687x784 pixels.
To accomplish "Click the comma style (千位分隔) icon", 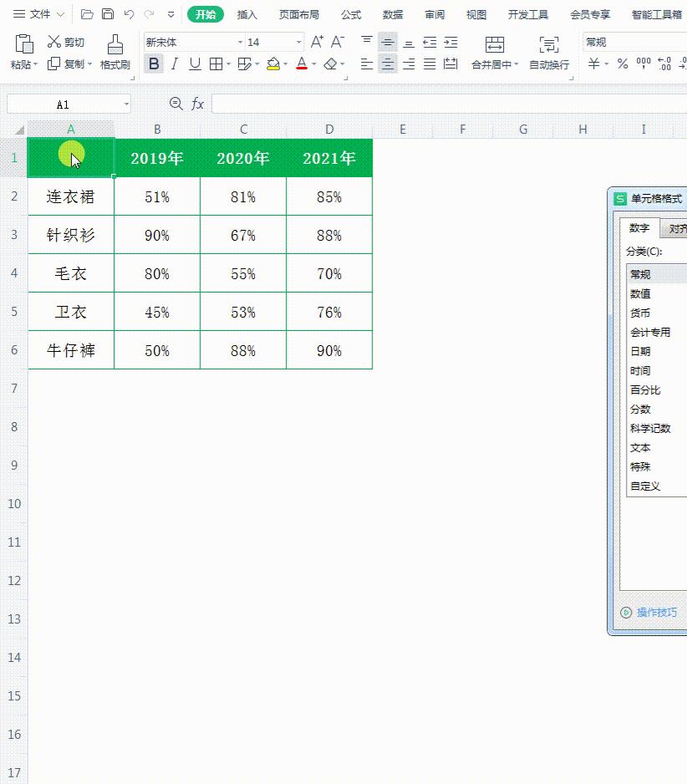I will [643, 62].
